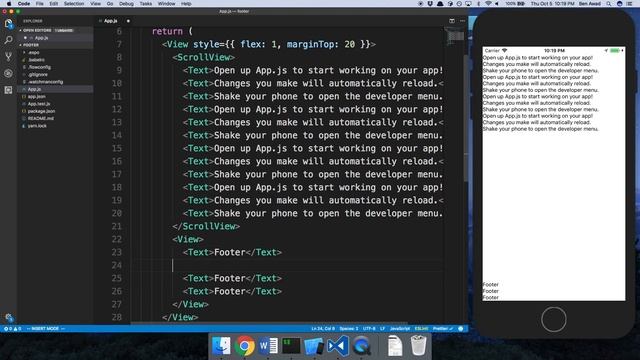Viewport: 640px width, 360px height.
Task: Click the Wi-Fi icon in menu bar
Action: click(488, 4)
